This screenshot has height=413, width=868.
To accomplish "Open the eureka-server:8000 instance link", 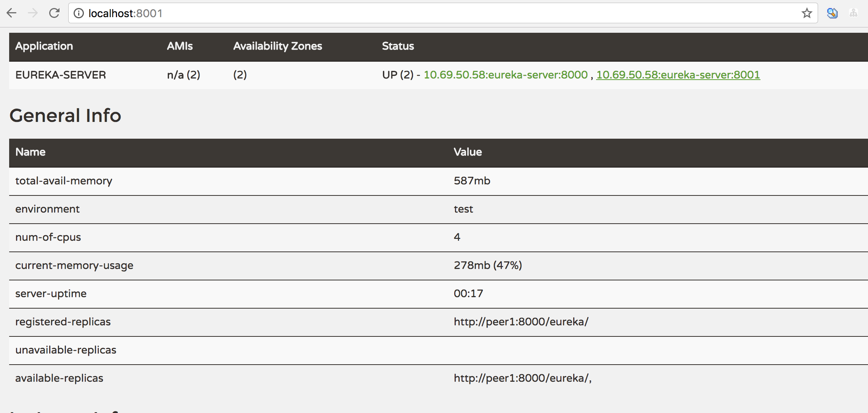I will click(x=506, y=75).
